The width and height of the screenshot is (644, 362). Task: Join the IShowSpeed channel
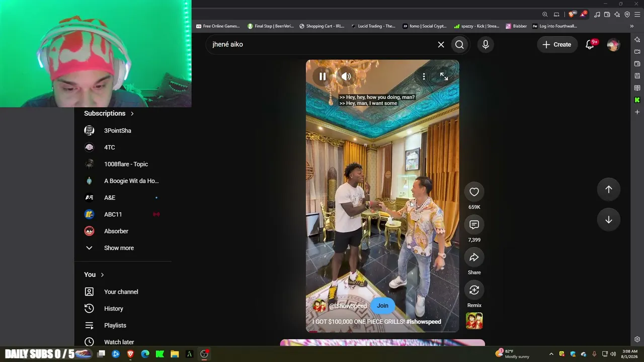[x=382, y=306]
